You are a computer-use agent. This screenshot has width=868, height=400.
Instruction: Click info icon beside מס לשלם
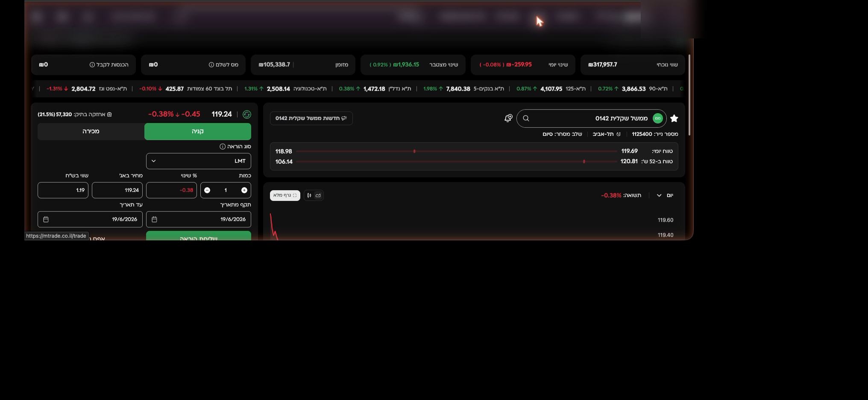pyautogui.click(x=211, y=65)
